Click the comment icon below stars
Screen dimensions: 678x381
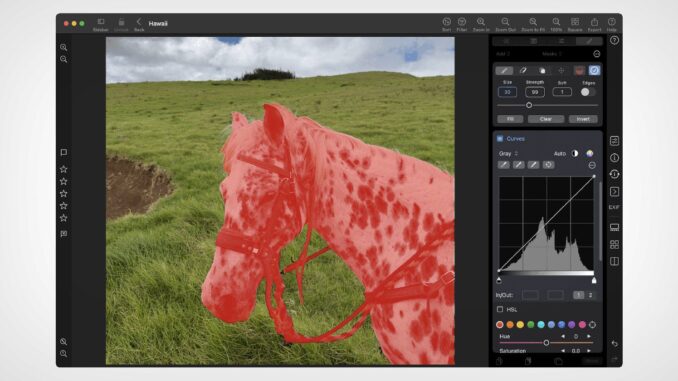[64, 234]
